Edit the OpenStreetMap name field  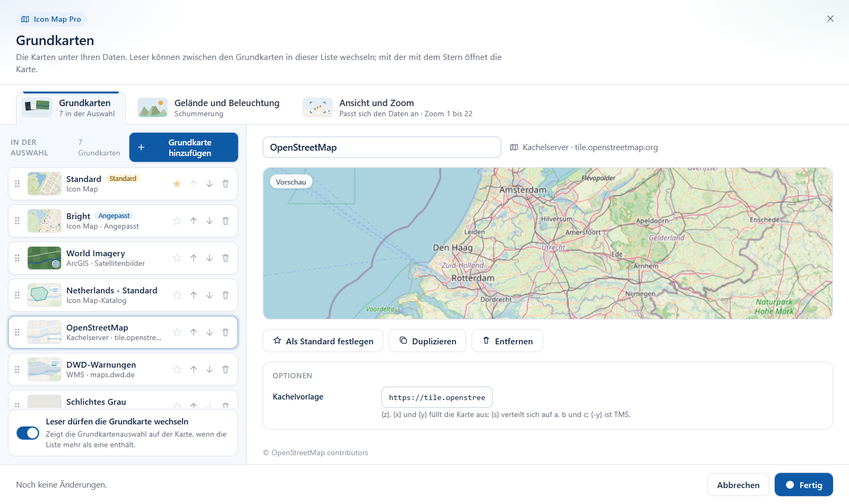[382, 147]
